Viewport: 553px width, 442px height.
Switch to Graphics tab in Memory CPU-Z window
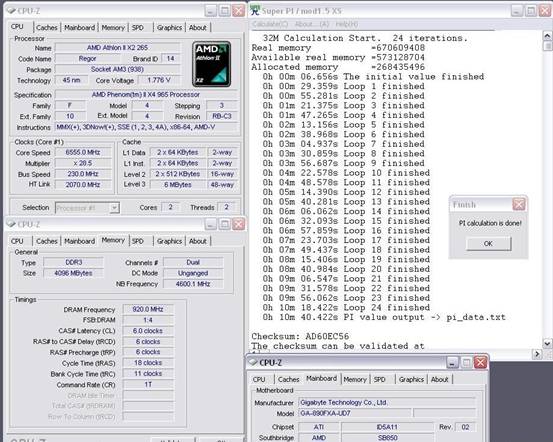[x=170, y=241]
